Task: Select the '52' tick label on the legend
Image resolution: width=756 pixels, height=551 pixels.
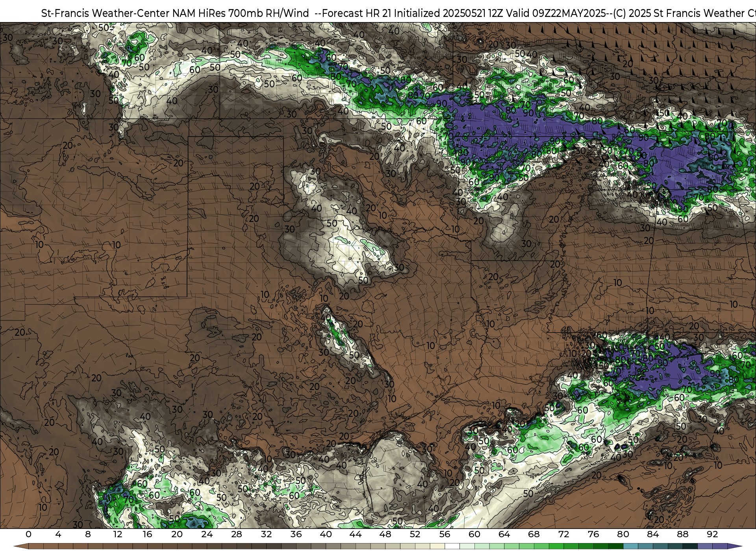Action: point(415,534)
